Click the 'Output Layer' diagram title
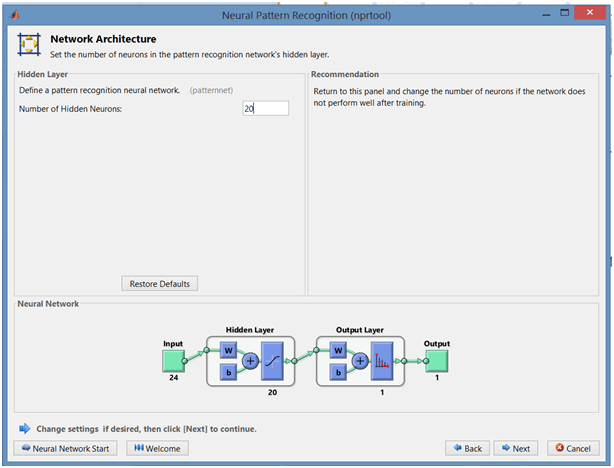614x468 pixels. point(360,330)
